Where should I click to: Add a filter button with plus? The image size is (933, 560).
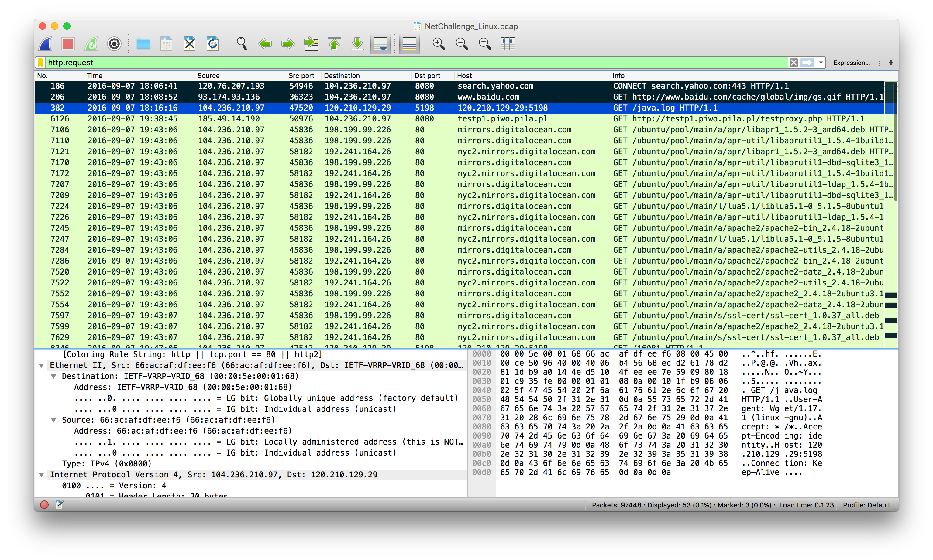coord(891,63)
